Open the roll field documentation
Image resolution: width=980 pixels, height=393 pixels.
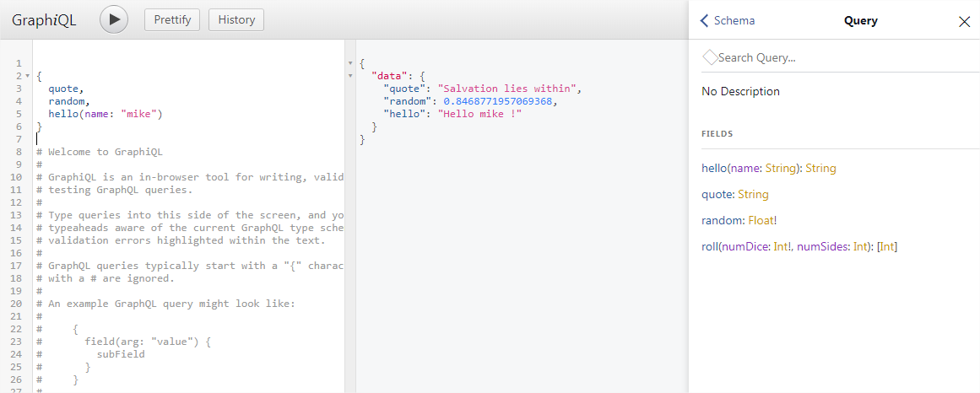click(x=709, y=247)
